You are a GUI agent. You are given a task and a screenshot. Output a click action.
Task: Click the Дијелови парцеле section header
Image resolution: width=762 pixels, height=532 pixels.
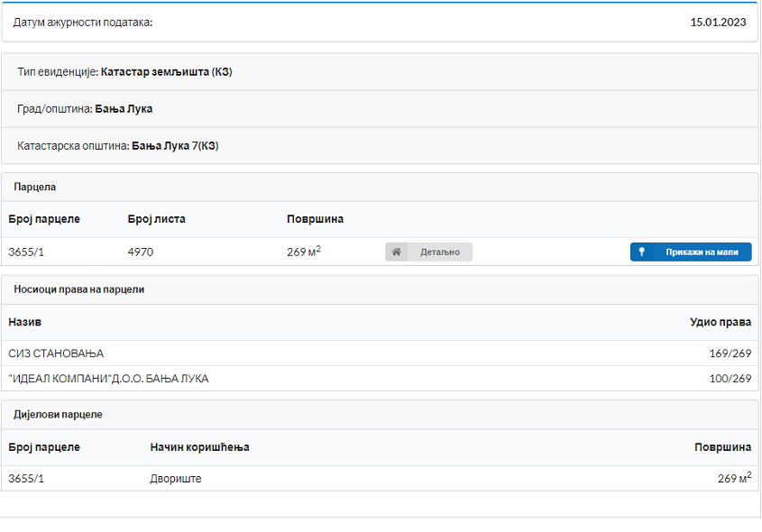tap(58, 415)
